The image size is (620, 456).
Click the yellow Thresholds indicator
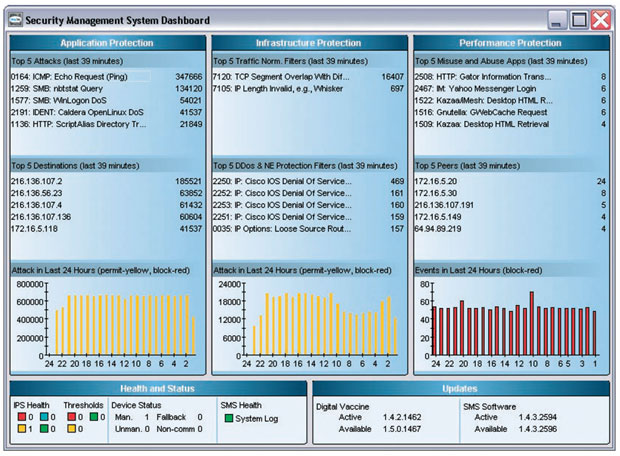click(x=71, y=429)
